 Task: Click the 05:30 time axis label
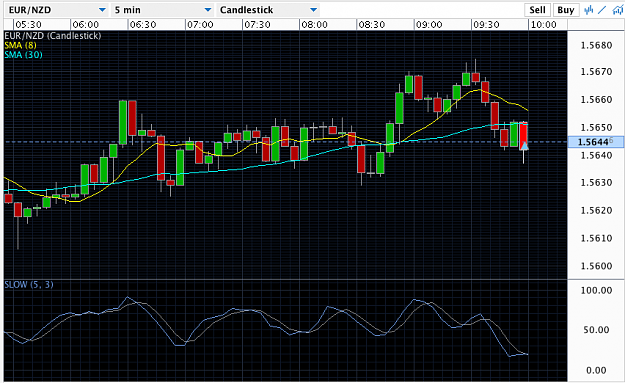[28, 25]
